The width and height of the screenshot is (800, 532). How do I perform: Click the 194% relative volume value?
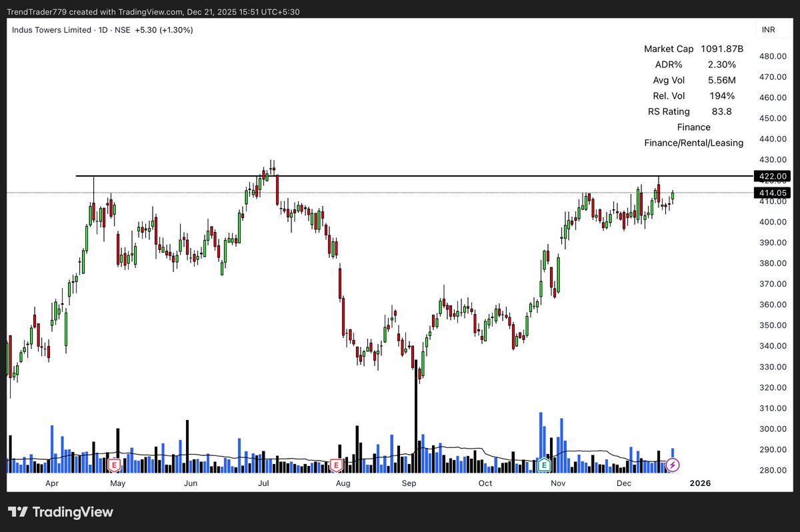coord(722,96)
